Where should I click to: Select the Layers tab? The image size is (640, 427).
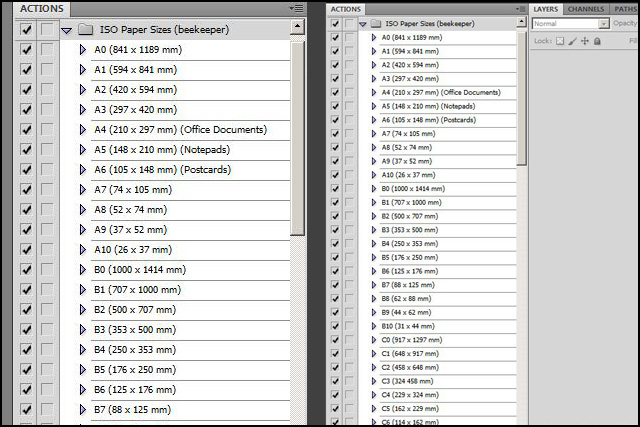tap(545, 9)
